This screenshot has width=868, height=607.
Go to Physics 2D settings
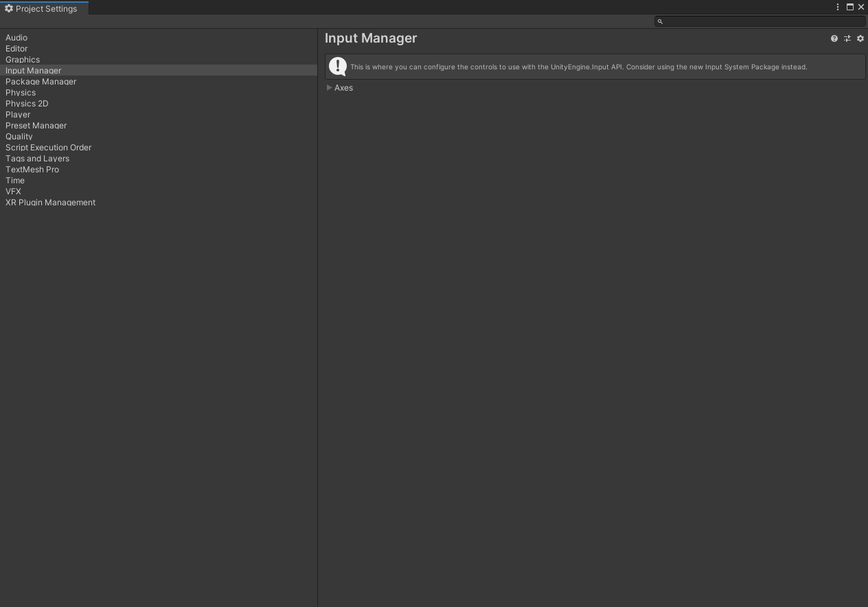(159, 104)
